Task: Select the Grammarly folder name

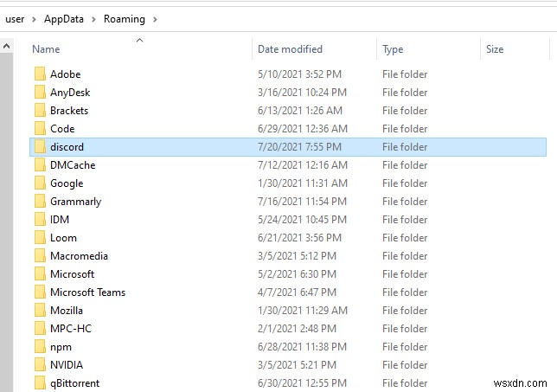Action: [75, 202]
